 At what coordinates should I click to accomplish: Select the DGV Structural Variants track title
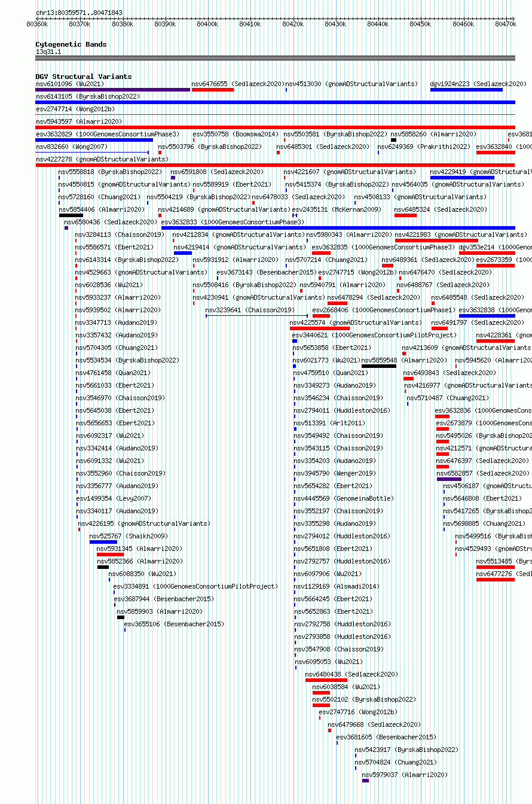[x=84, y=77]
